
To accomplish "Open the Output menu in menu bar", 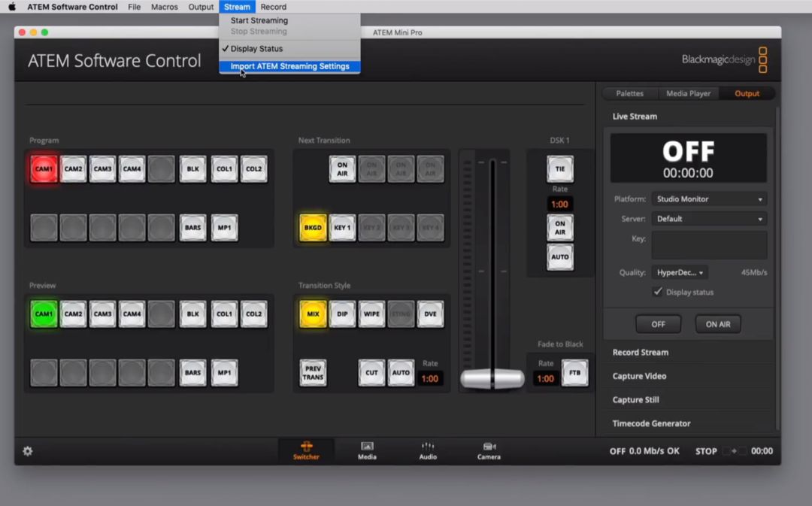I will 201,7.
